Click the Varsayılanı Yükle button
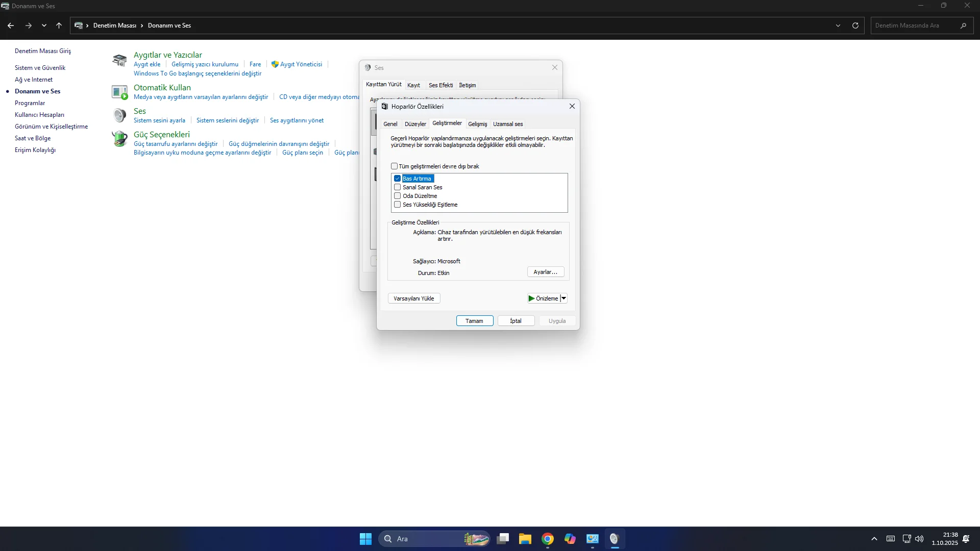Screen dimensions: 980x551 point(413,298)
